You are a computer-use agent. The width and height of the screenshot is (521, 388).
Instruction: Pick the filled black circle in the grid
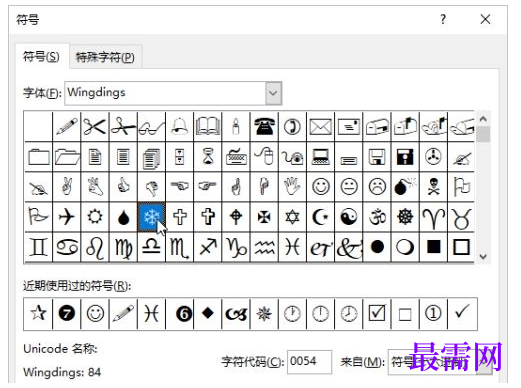coord(377,247)
